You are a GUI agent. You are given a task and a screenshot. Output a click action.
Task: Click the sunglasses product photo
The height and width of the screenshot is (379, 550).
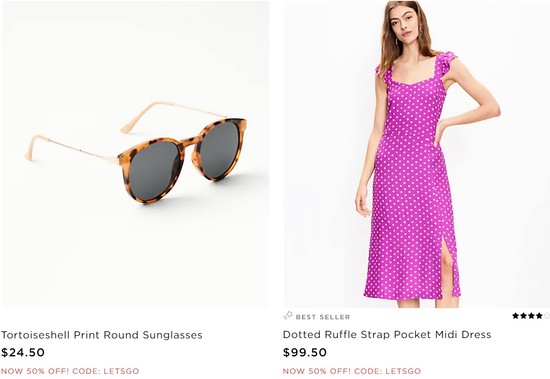(x=135, y=154)
